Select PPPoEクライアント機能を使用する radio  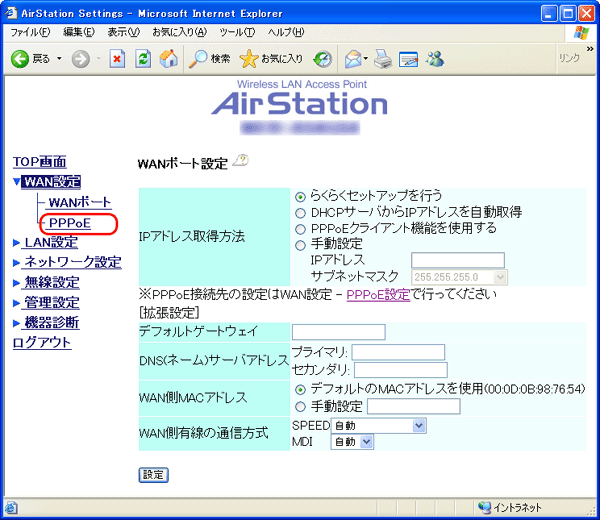coord(300,229)
